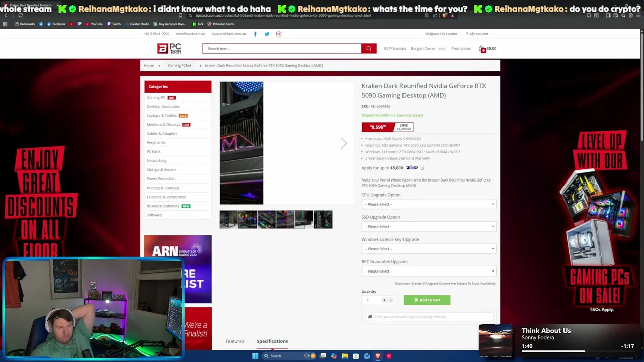Select the Networking category
This screenshot has height=362, width=644.
[156, 161]
